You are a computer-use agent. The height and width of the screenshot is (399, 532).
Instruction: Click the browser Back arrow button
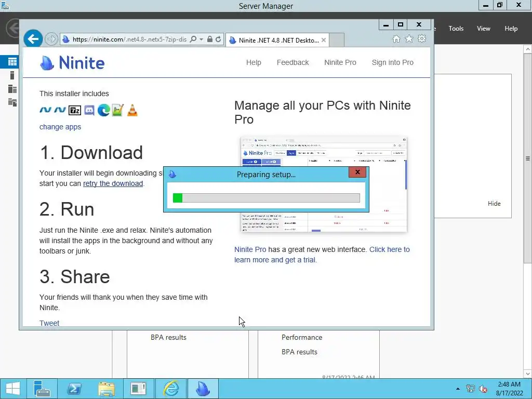[33, 39]
